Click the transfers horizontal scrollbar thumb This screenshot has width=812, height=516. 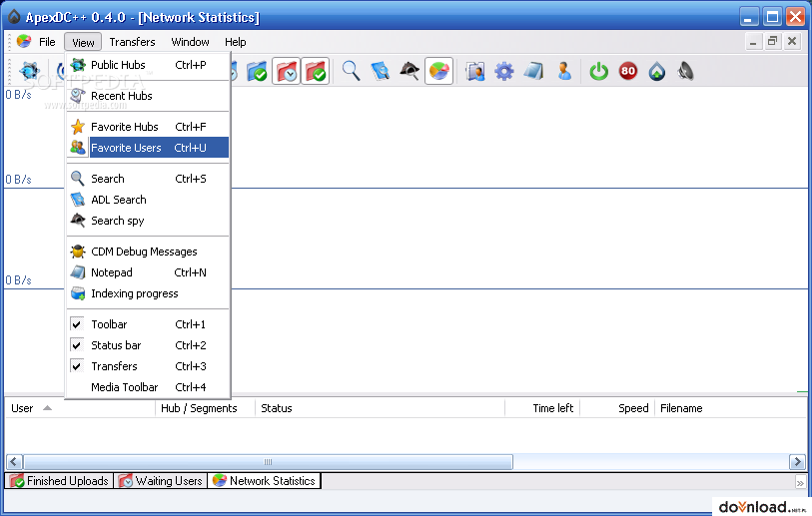pos(269,462)
